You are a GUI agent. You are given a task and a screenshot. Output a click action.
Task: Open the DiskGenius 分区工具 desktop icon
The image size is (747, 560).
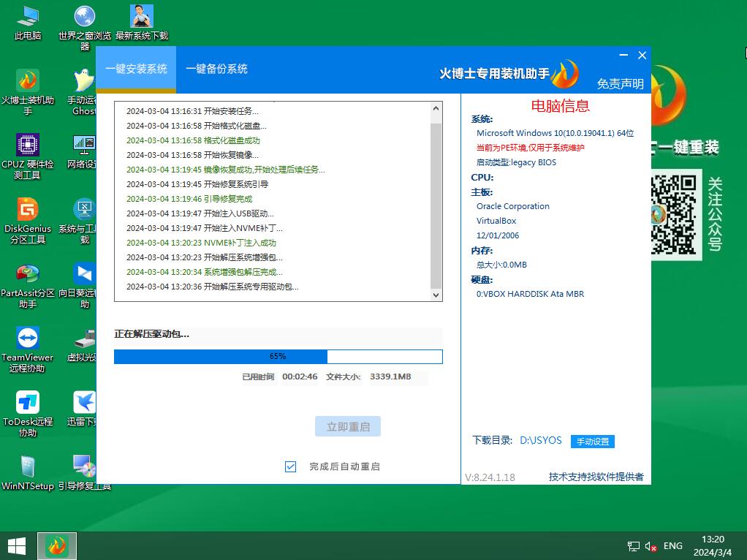28,221
